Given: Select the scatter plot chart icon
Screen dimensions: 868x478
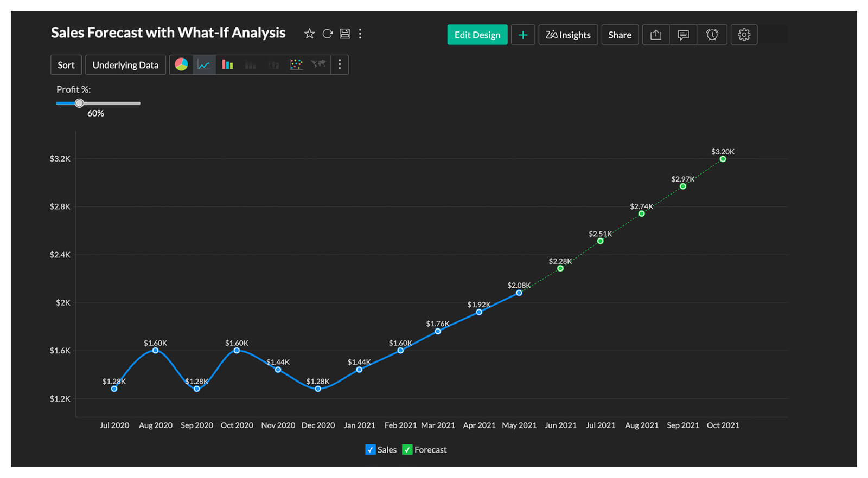Looking at the screenshot, I should [296, 65].
